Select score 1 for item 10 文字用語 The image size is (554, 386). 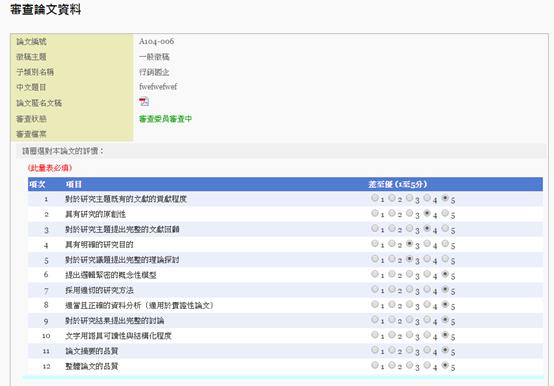click(375, 335)
